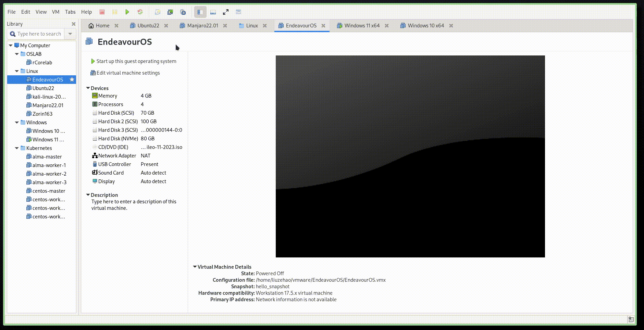
Task: Select alma-worker-2 in the library
Action: (49, 174)
